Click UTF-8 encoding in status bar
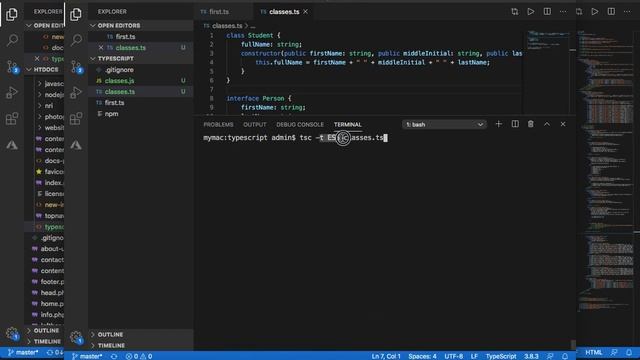Image resolution: width=640 pixels, height=360 pixels. point(453,356)
